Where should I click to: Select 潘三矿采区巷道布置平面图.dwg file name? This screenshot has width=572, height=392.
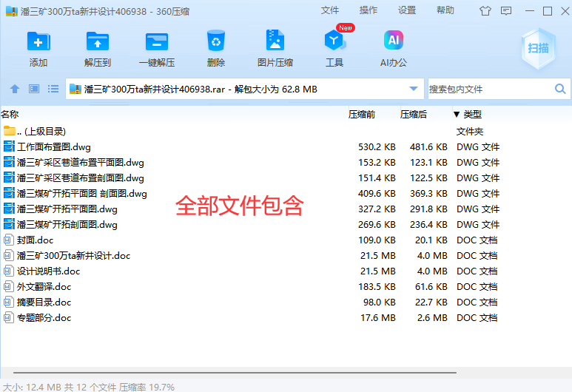tap(81, 162)
